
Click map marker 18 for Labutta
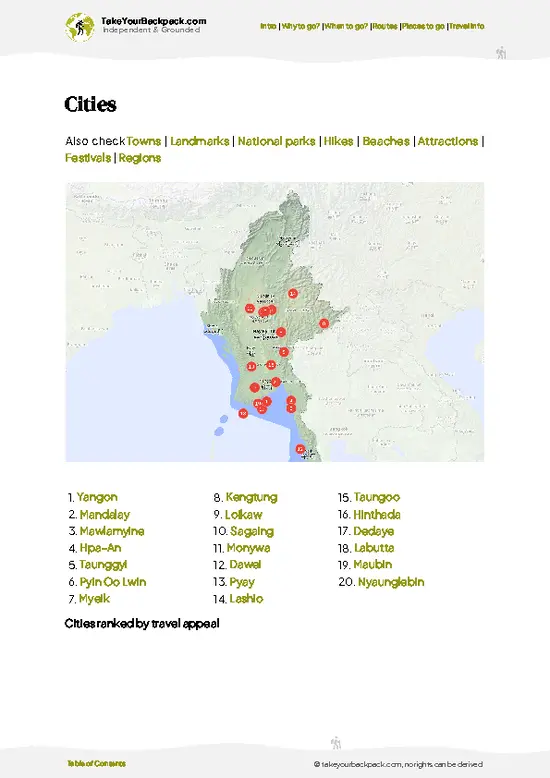pos(243,413)
